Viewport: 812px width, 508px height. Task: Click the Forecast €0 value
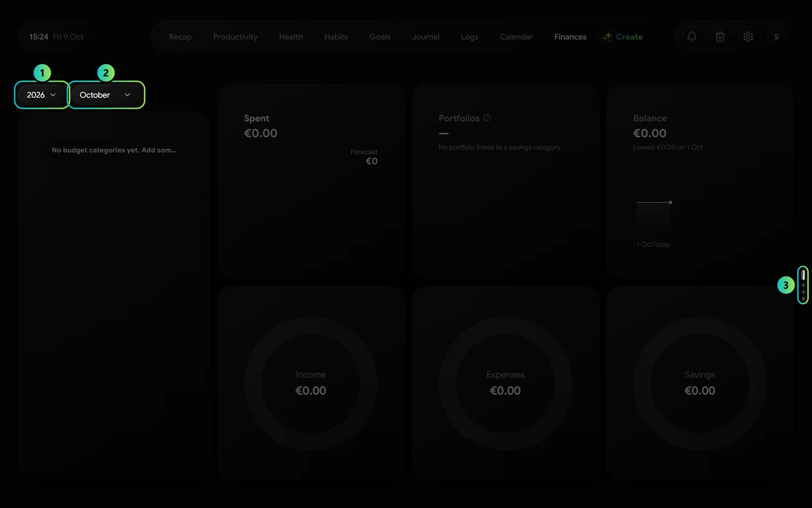click(x=371, y=161)
